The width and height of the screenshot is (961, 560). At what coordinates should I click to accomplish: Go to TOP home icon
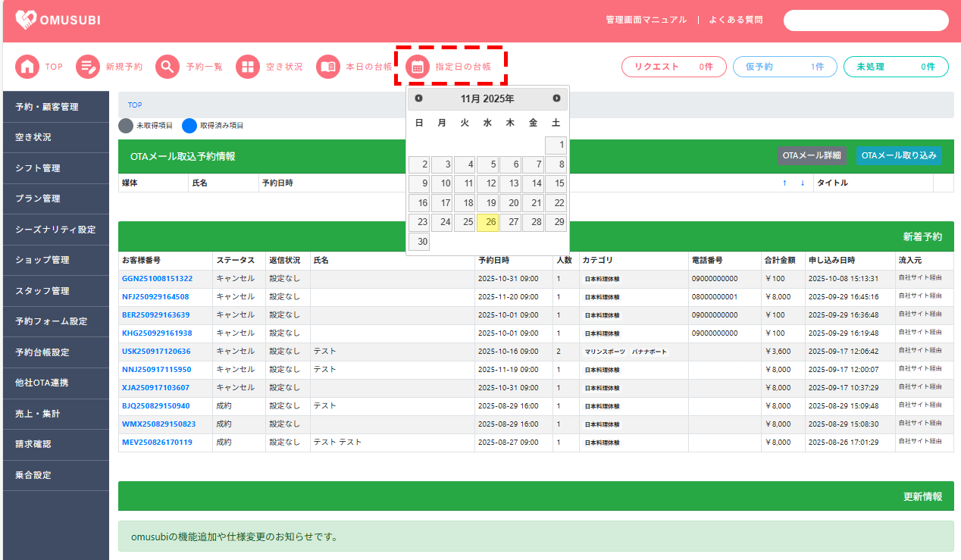click(x=27, y=67)
